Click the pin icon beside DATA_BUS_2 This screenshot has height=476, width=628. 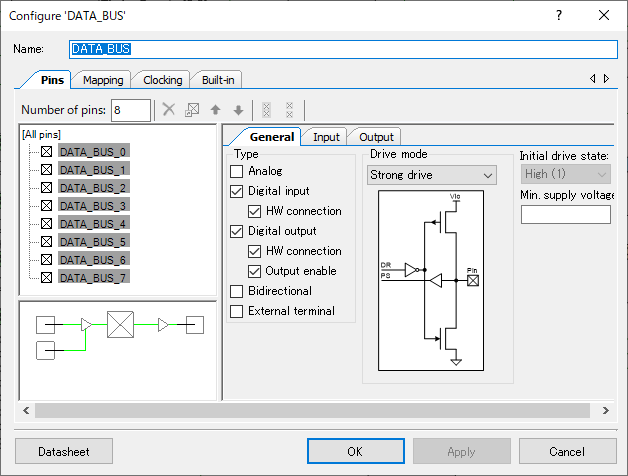pyautogui.click(x=46, y=188)
